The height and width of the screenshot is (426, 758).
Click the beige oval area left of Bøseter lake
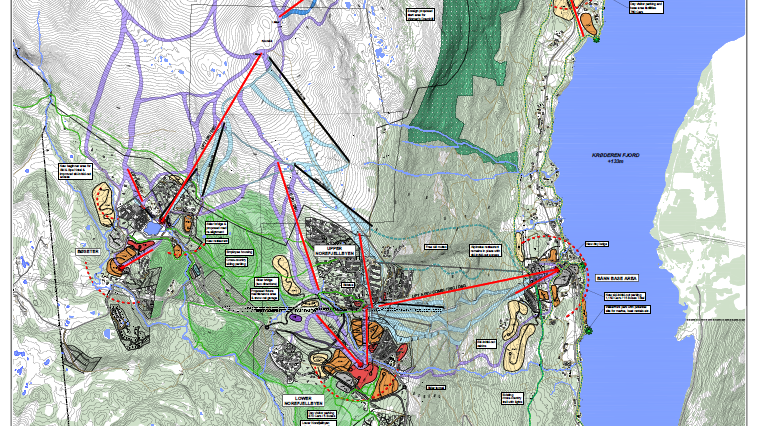point(103,200)
